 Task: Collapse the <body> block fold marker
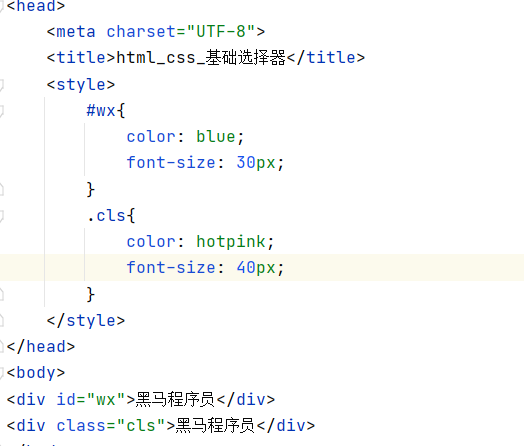1,373
